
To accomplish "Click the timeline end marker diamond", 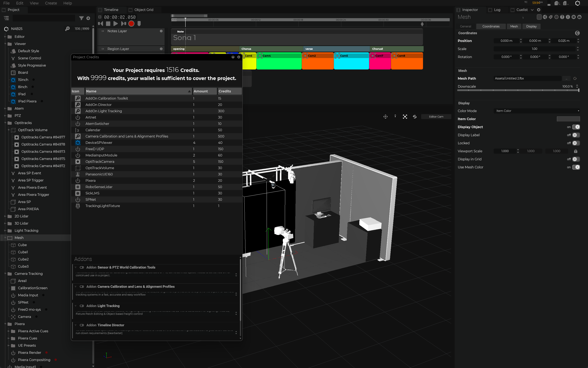I will coord(422,24).
